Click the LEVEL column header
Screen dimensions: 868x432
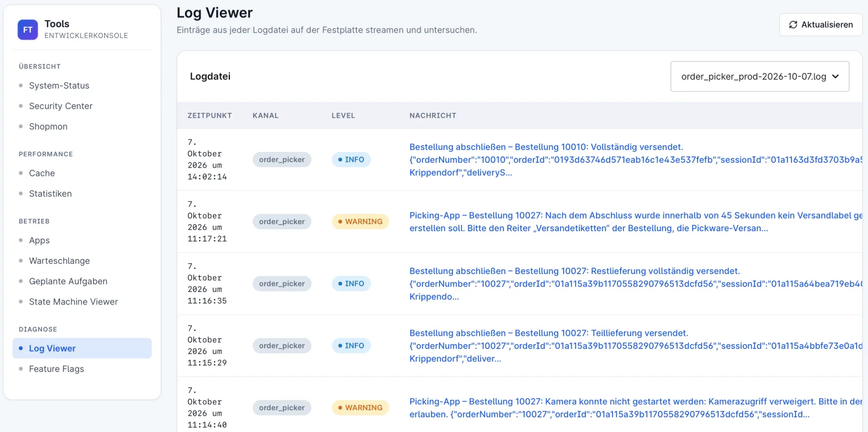tap(343, 116)
